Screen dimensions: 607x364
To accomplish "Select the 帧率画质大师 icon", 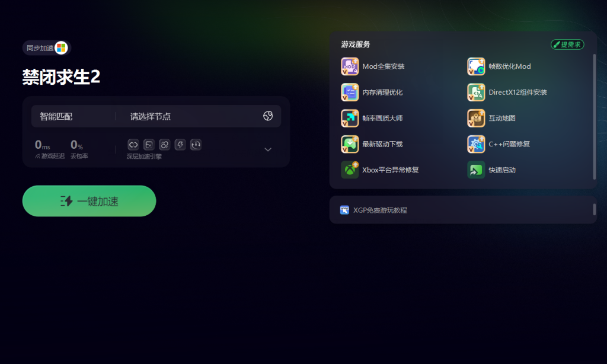I will [350, 118].
